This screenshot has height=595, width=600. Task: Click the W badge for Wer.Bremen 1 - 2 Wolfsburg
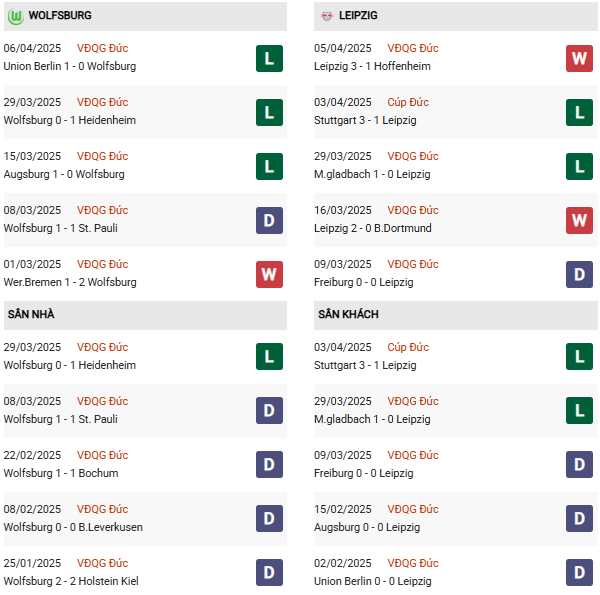tap(269, 274)
